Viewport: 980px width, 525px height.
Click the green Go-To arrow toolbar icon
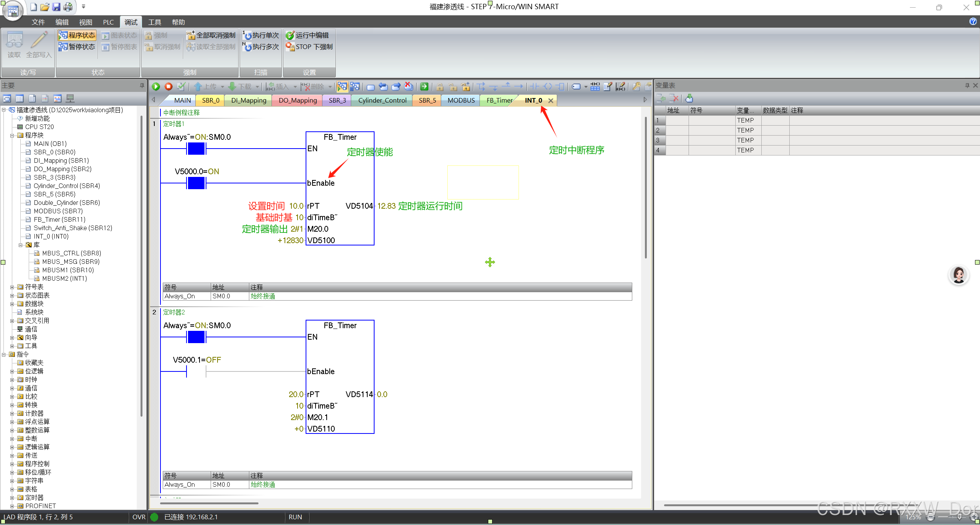pos(424,87)
